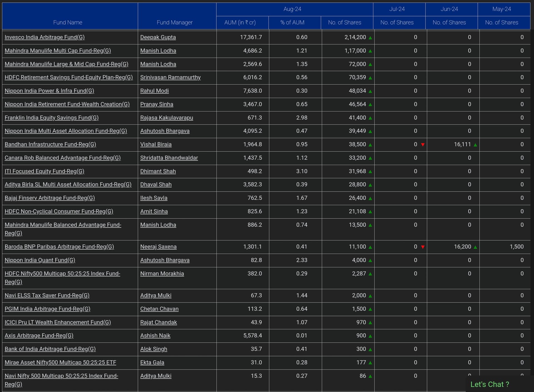The width and height of the screenshot is (534, 392).
Task: Open fund manager Manish Lodha in Multi Cap row
Action: 158,51
